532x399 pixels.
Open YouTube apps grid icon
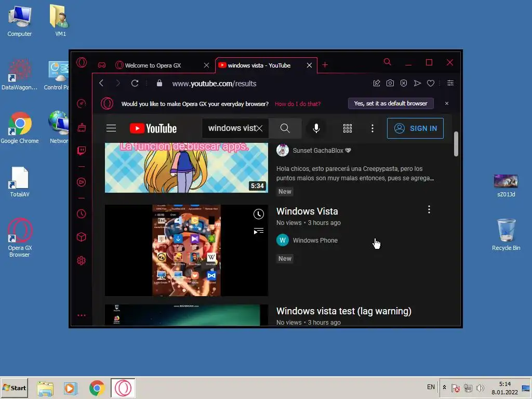[348, 128]
